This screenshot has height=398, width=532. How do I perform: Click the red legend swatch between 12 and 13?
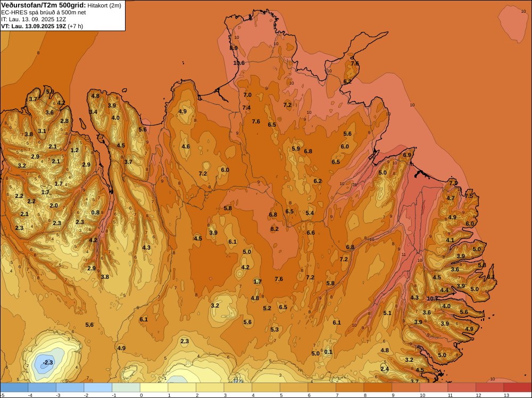click(x=489, y=387)
